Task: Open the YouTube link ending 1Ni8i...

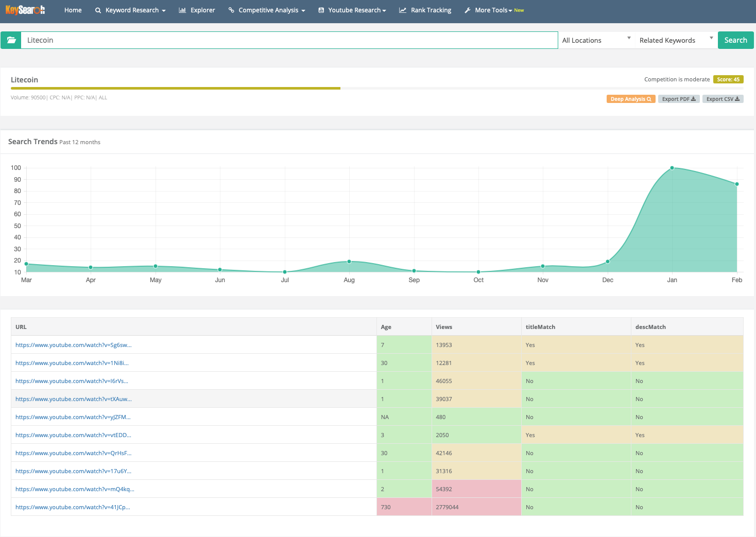Action: (72, 363)
